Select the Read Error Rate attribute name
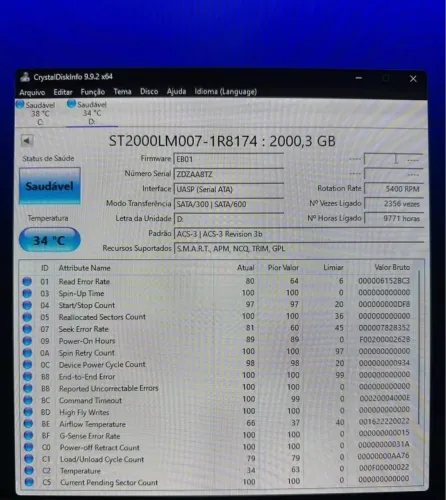This screenshot has height=500, width=446. coord(84,282)
